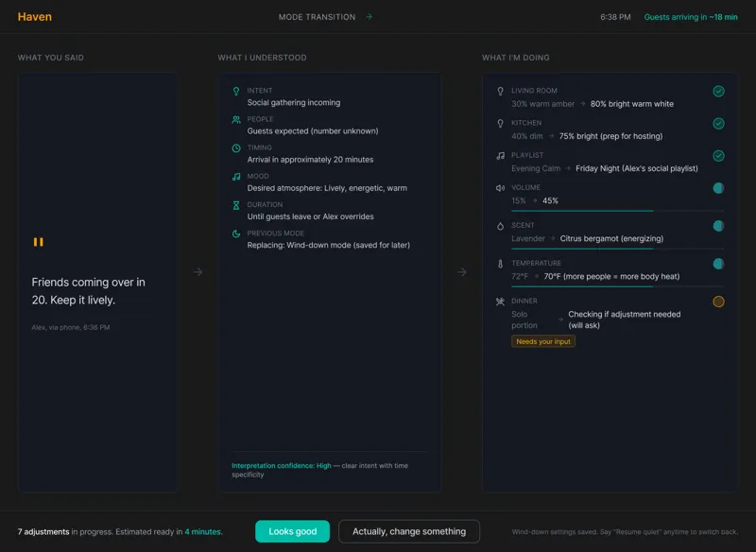Click the Volume progress bar
The width and height of the screenshot is (756, 552).
pos(617,211)
